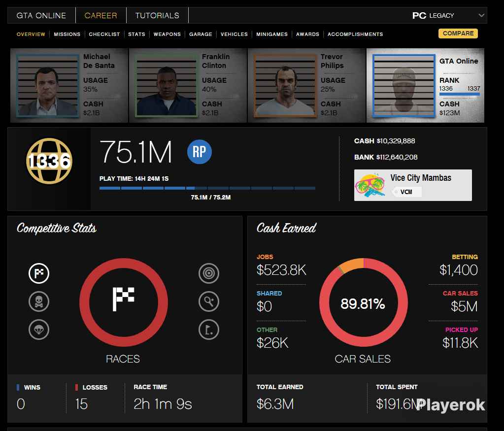
Task: Switch to the CAREER tab
Action: point(101,15)
